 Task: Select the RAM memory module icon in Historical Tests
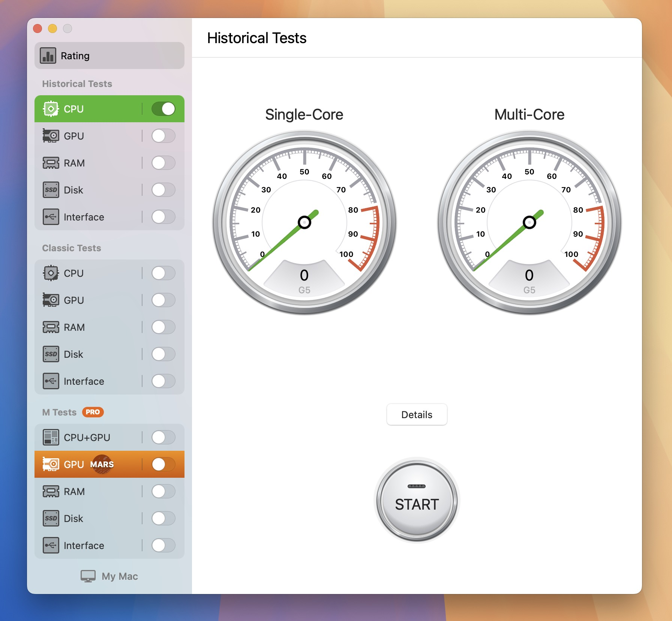point(51,163)
